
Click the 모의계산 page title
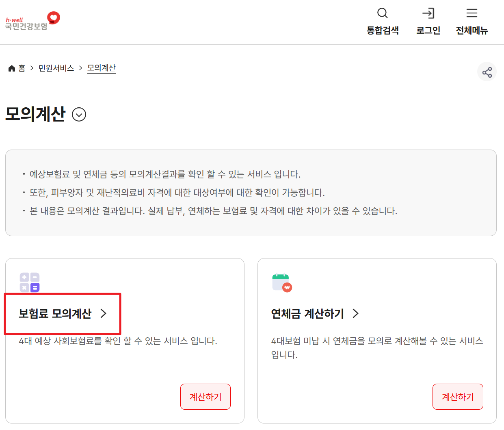[35, 114]
